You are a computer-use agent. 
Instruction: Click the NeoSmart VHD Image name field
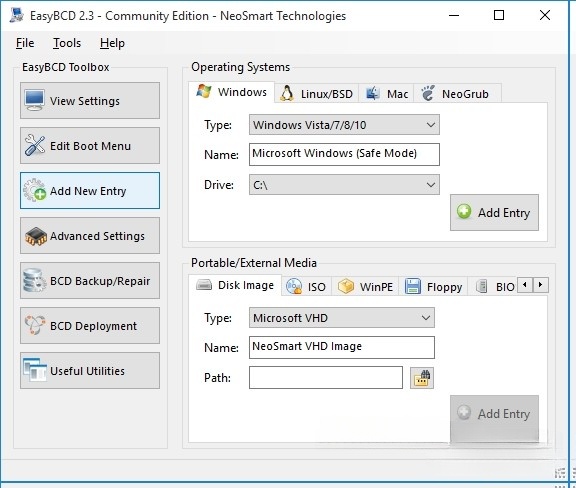click(342, 347)
